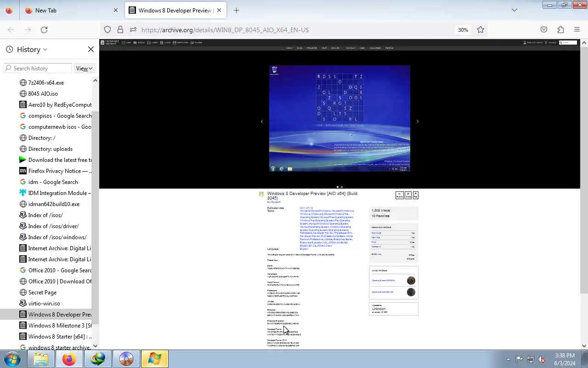This screenshot has height=368, width=588.
Task: Bookmark this page with the star
Action: 481,29
